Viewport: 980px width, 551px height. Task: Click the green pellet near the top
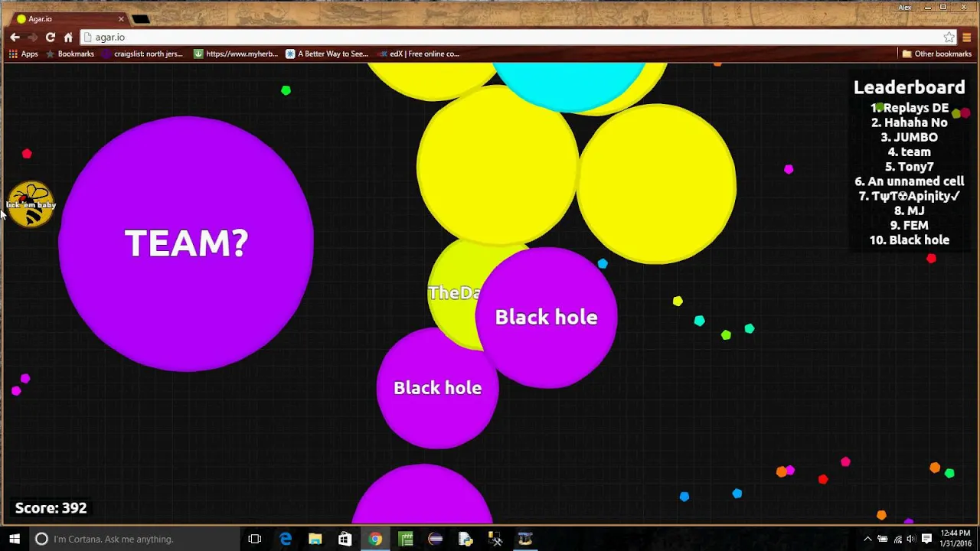[286, 90]
